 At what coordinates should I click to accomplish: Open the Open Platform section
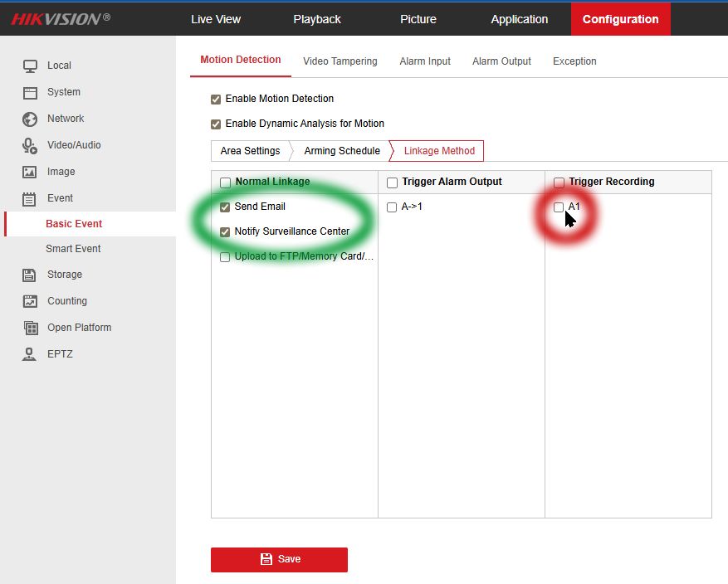pos(80,328)
